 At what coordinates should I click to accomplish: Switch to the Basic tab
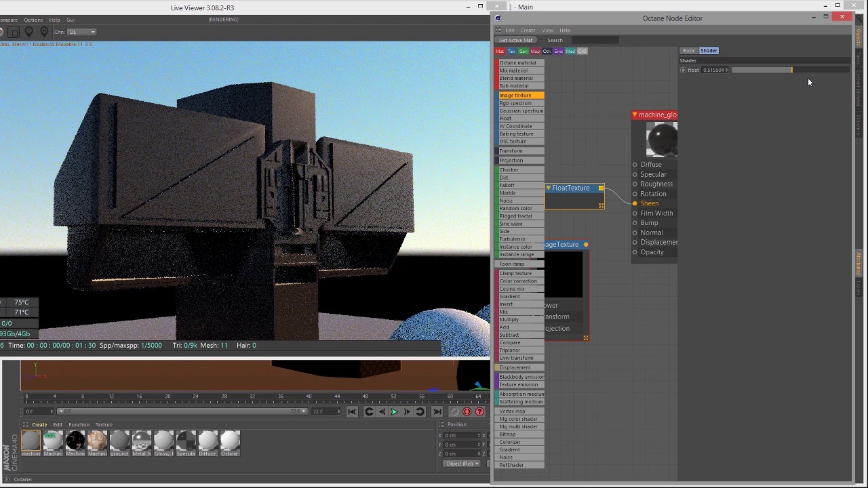point(689,51)
